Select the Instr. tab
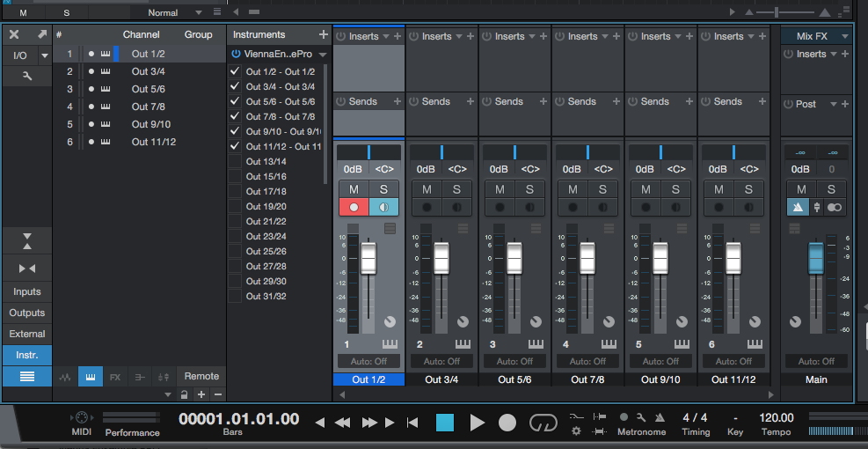The width and height of the screenshot is (868, 449). [x=26, y=355]
